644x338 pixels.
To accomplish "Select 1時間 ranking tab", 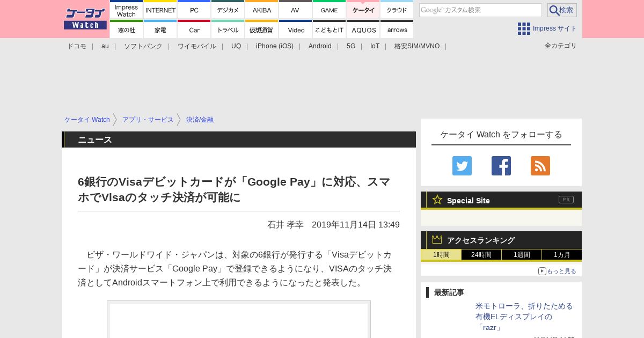I will 441,255.
